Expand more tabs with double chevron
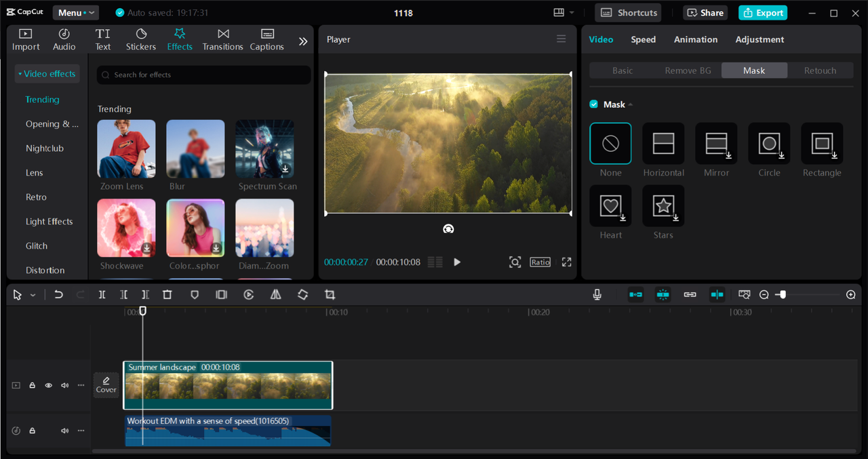The height and width of the screenshot is (459, 868). 303,41
